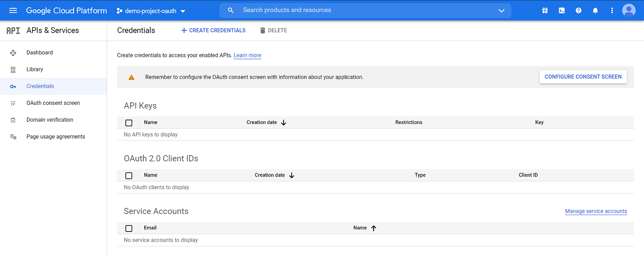Go to Dashboard in sidebar
This screenshot has width=644, height=255.
point(40,53)
